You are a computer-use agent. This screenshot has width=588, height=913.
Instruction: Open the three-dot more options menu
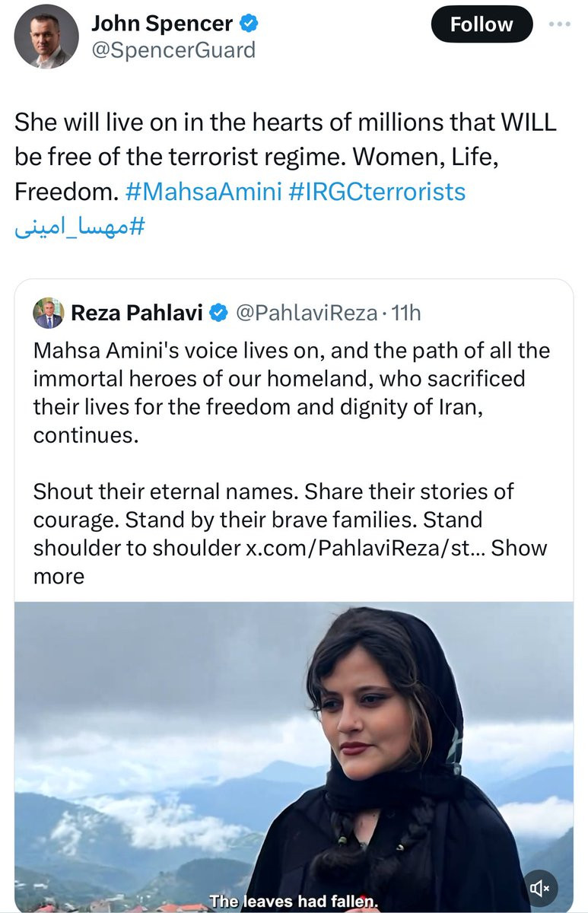pyautogui.click(x=559, y=24)
